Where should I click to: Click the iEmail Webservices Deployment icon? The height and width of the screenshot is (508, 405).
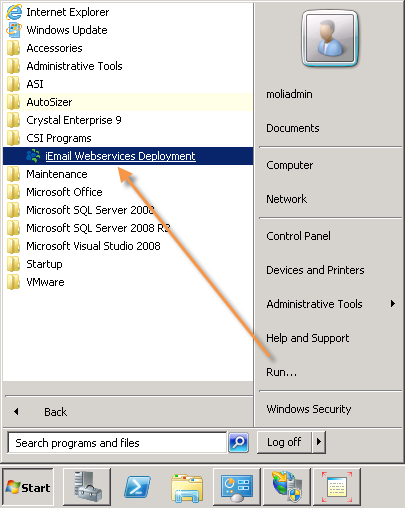[x=33, y=156]
